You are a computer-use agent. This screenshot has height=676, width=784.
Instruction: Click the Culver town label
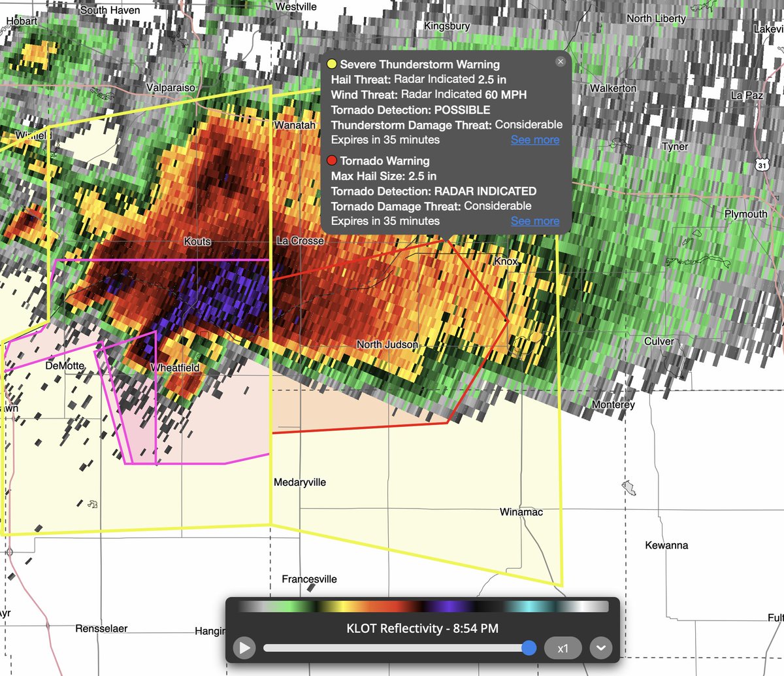tap(659, 341)
